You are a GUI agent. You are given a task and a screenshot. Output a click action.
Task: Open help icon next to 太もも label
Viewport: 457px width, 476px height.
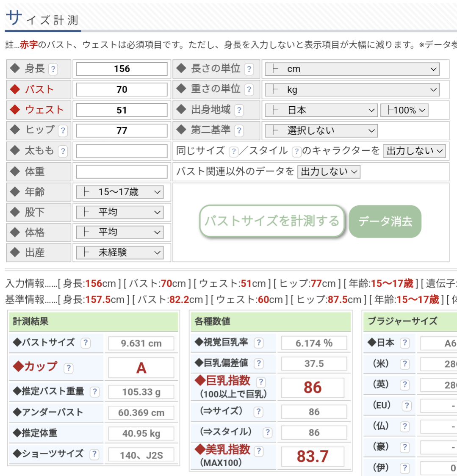coord(63,151)
